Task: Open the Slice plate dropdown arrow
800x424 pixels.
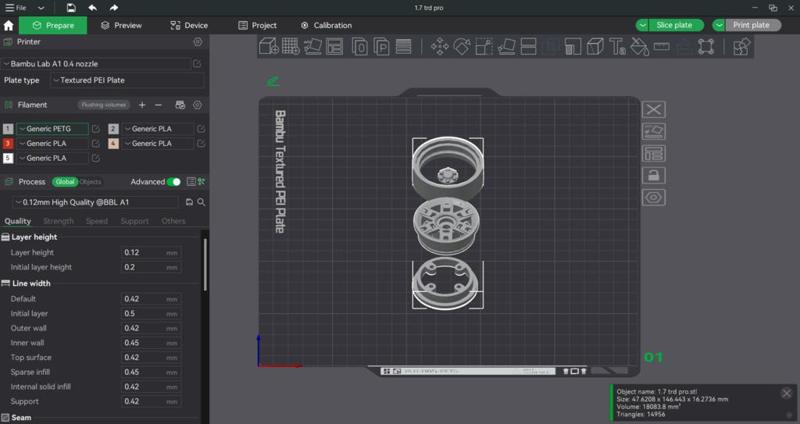Action: (642, 25)
